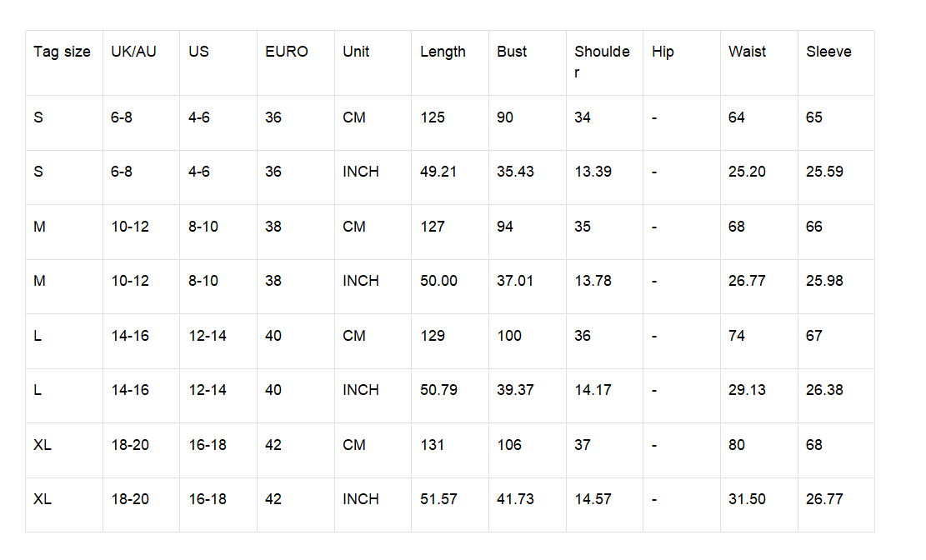This screenshot has height=560, width=926.
Task: Click the 25.98 sleeve cell
Action: (824, 281)
